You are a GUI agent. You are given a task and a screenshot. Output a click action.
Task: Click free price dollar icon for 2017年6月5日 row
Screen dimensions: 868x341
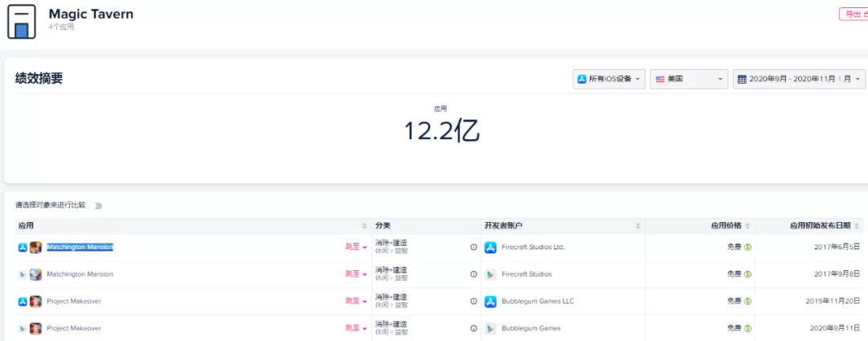pos(748,248)
